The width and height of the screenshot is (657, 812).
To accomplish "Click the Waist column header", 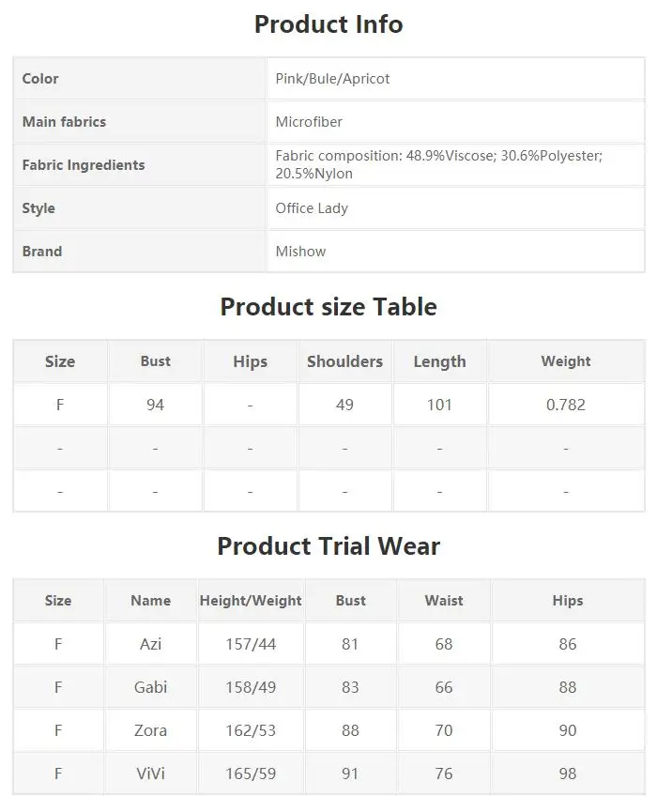I will tap(444, 600).
